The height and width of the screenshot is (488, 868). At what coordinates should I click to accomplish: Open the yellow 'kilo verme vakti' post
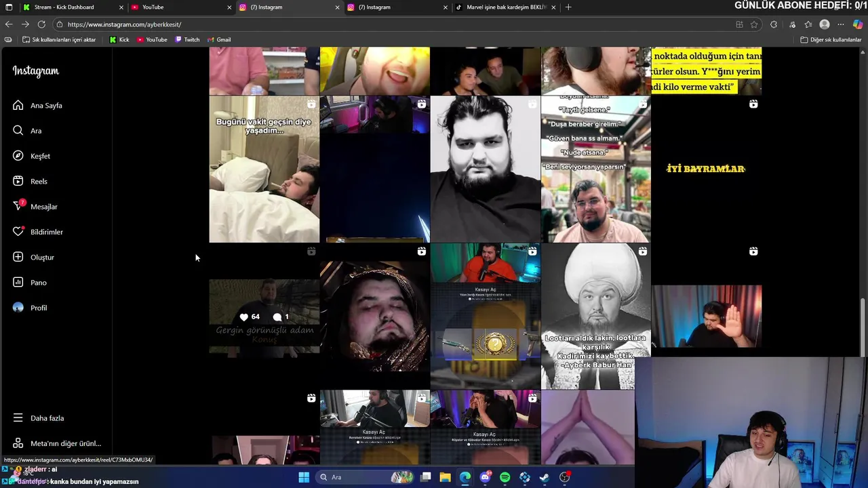point(706,70)
